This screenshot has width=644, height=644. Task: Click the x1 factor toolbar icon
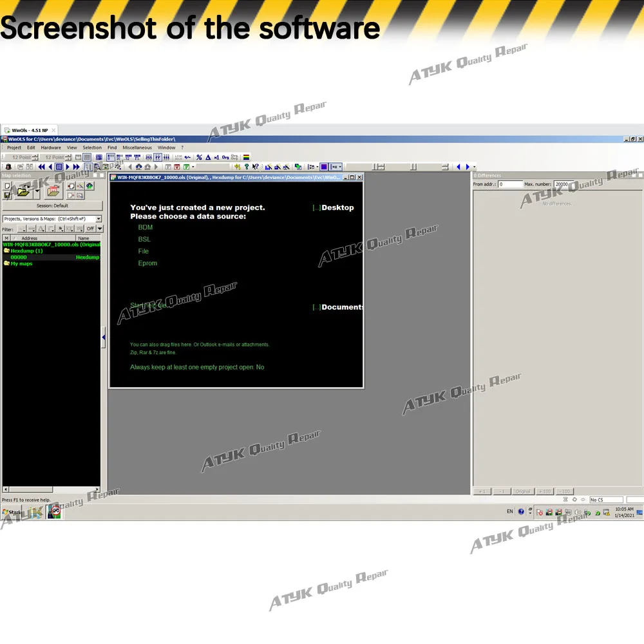[x=216, y=157]
